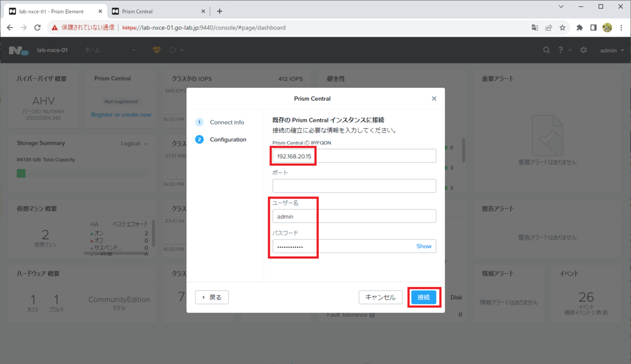Click the 412 IOPS value

[x=291, y=79]
